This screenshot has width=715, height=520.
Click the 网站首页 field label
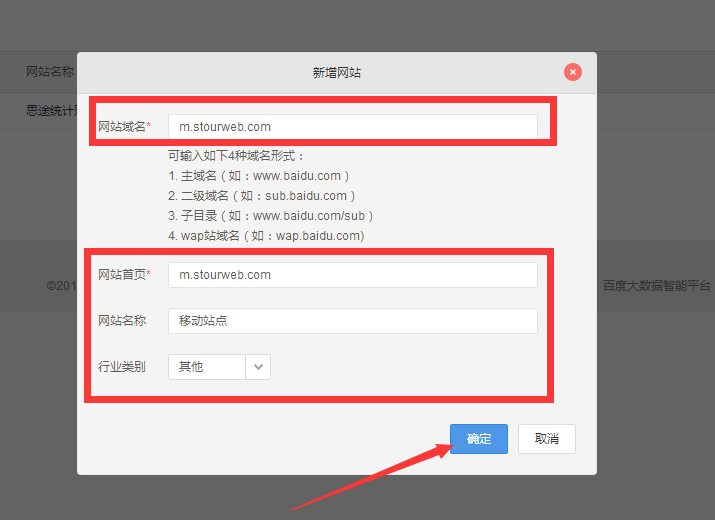pos(123,275)
